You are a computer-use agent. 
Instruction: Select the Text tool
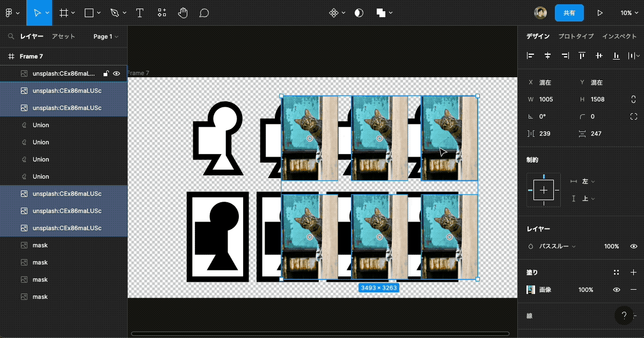(x=140, y=13)
